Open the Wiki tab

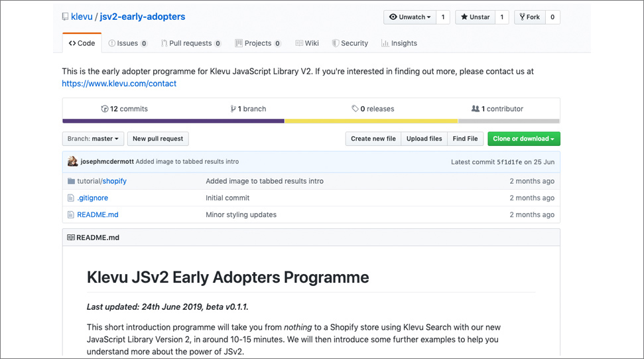pos(307,43)
